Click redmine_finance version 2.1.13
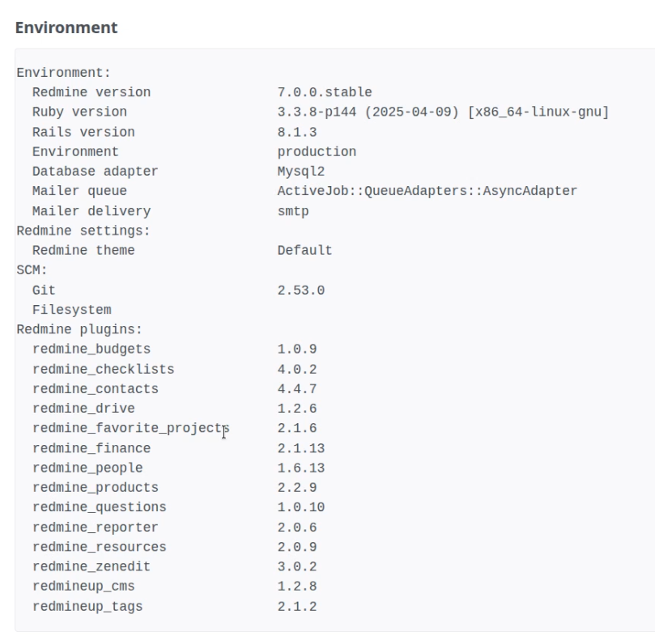This screenshot has width=655, height=644. [x=300, y=448]
